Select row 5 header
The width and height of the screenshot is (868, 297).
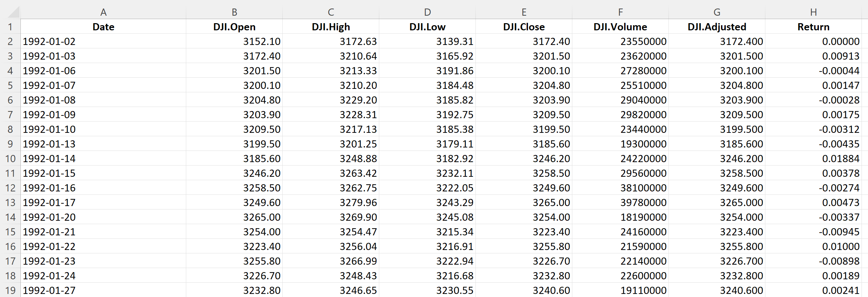pyautogui.click(x=10, y=85)
